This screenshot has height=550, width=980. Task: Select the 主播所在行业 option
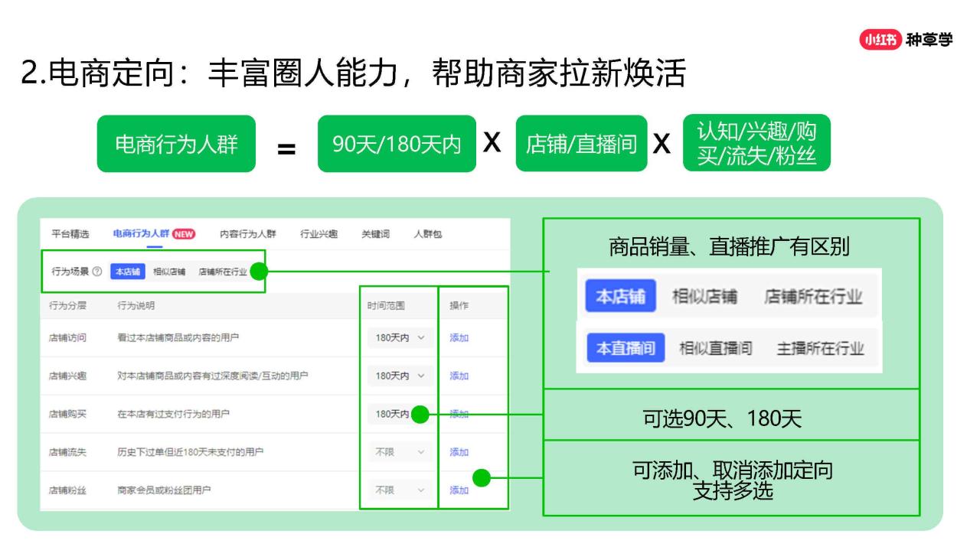(x=820, y=349)
